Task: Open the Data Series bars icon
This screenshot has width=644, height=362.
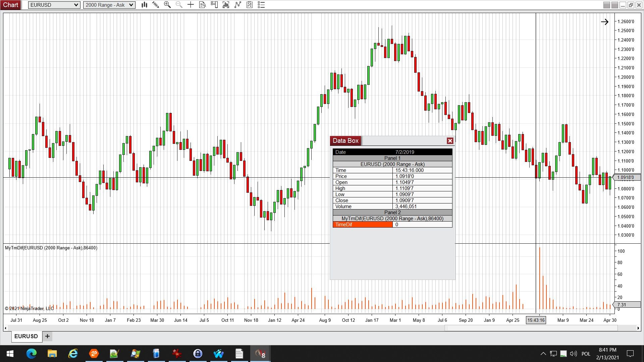Action: (226, 5)
